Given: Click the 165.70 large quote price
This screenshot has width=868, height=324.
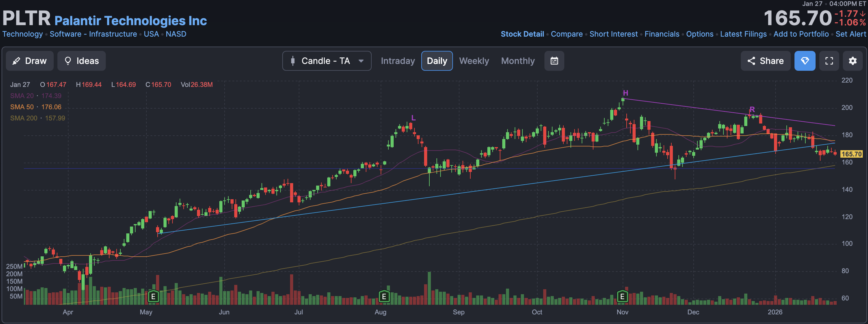Looking at the screenshot, I should coord(798,18).
